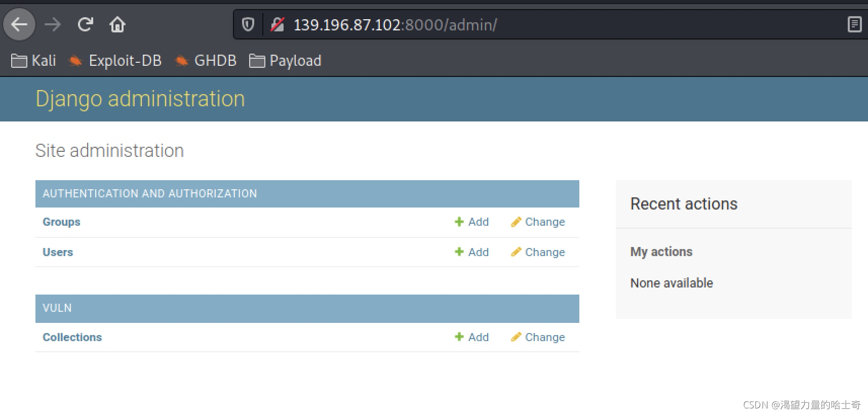Screen dimensions: 868x414
Task: Click the Recent actions heading
Action: (684, 204)
